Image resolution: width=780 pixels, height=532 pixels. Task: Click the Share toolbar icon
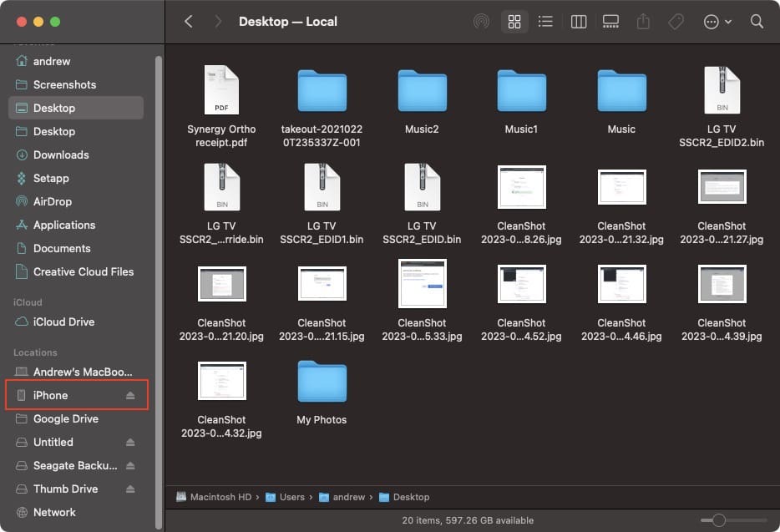click(x=643, y=22)
